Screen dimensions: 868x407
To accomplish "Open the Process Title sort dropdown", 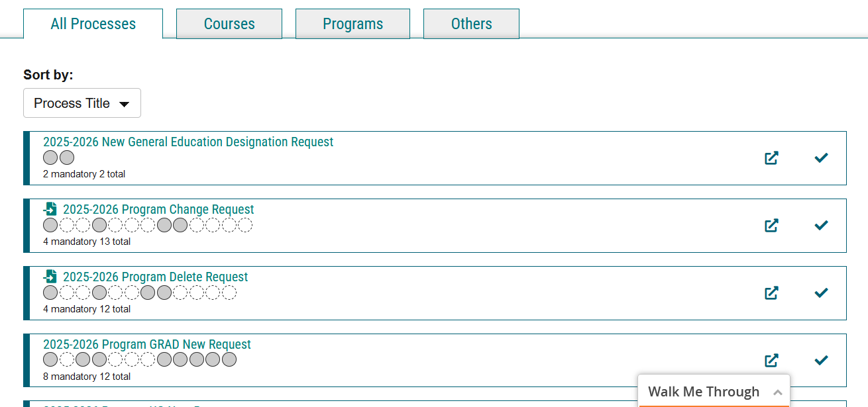I will (x=82, y=103).
